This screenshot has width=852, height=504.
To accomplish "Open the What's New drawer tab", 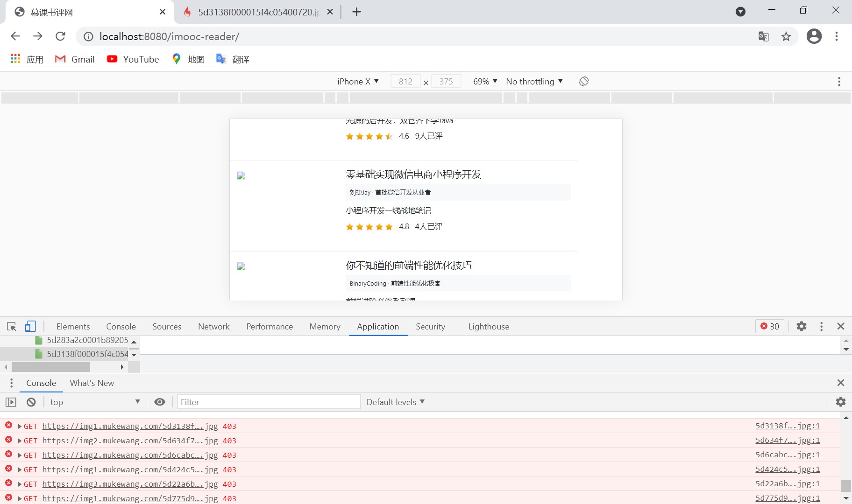I will tap(92, 383).
